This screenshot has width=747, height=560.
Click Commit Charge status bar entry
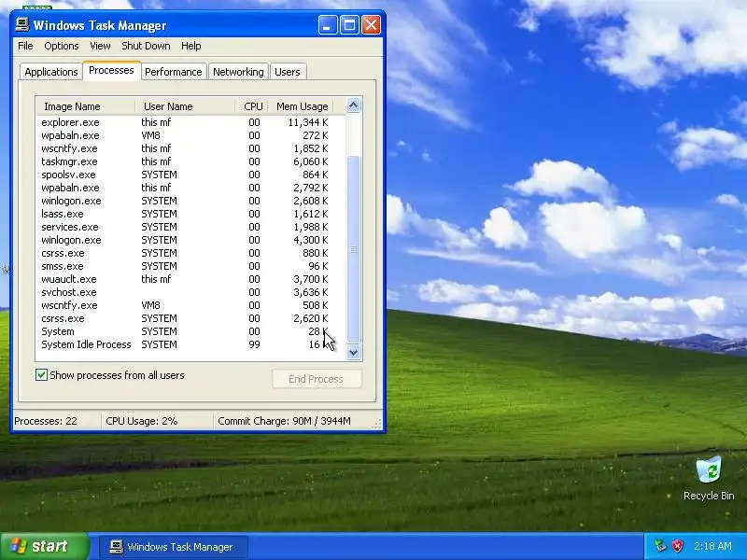pos(284,421)
